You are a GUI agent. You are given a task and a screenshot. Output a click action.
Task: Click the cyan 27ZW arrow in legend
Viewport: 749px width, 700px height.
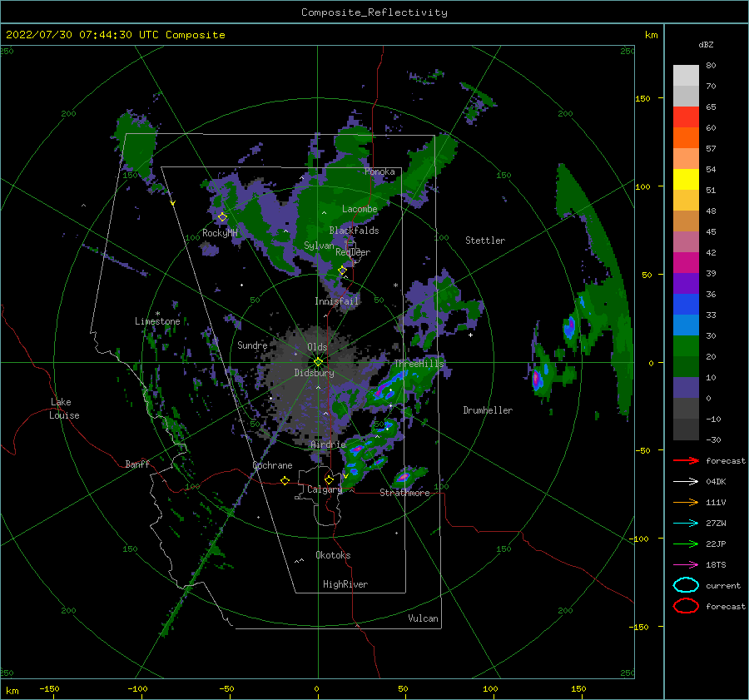click(x=687, y=524)
